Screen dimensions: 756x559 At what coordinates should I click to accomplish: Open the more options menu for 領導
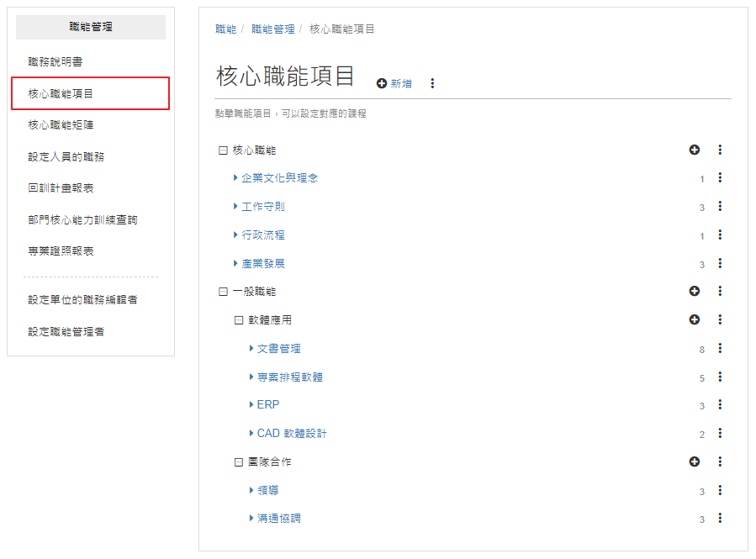point(720,491)
